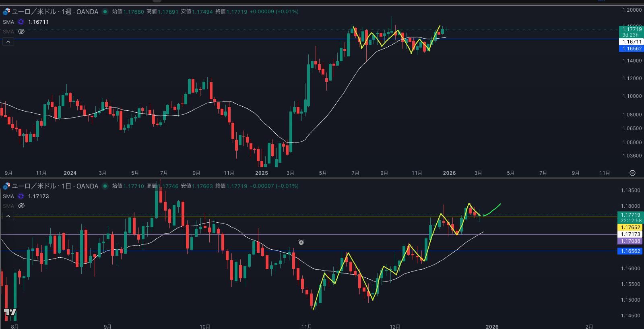Click the alarm clock alert icon on daily chart

coord(301,242)
